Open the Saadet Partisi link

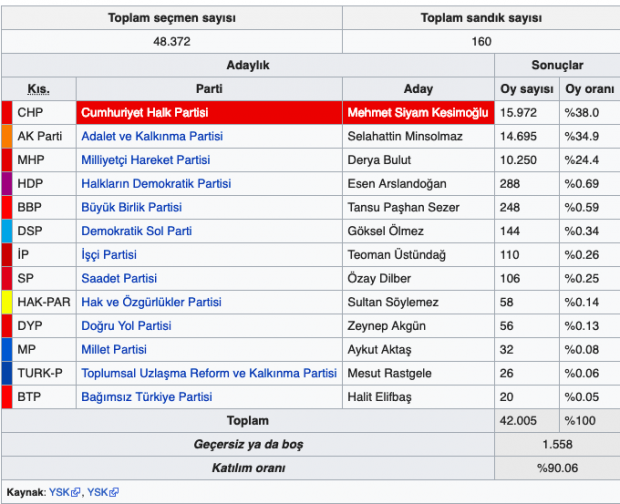(119, 279)
